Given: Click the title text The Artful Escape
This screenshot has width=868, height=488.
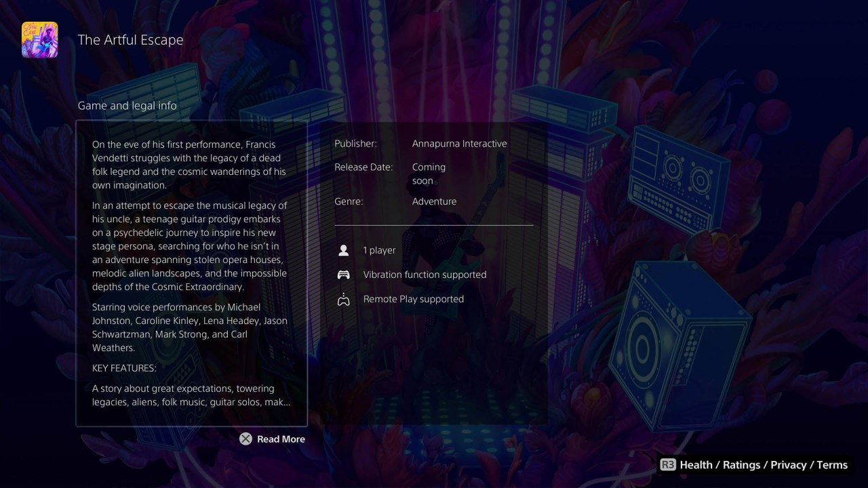Looking at the screenshot, I should coord(130,40).
